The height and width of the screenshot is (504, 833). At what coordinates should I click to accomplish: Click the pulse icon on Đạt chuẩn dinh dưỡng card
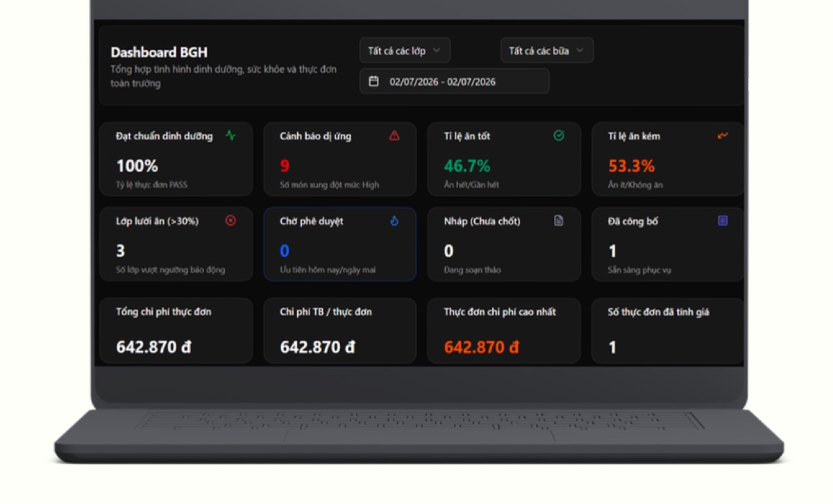[x=230, y=135]
